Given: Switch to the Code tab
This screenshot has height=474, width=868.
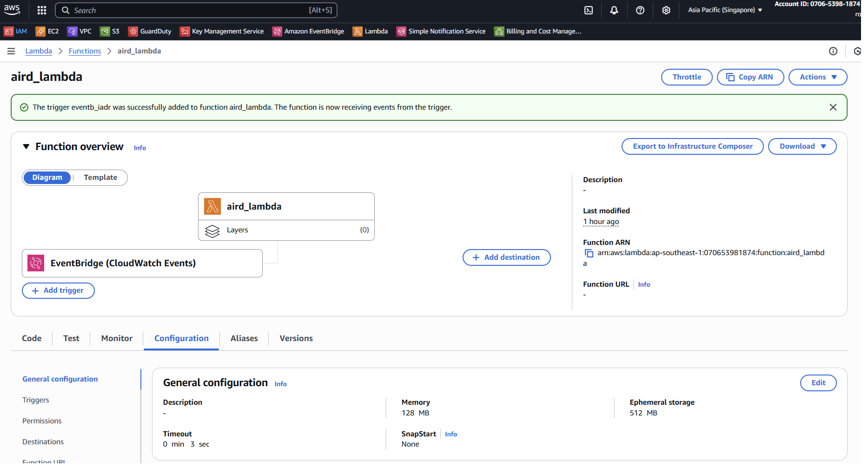Looking at the screenshot, I should point(32,338).
